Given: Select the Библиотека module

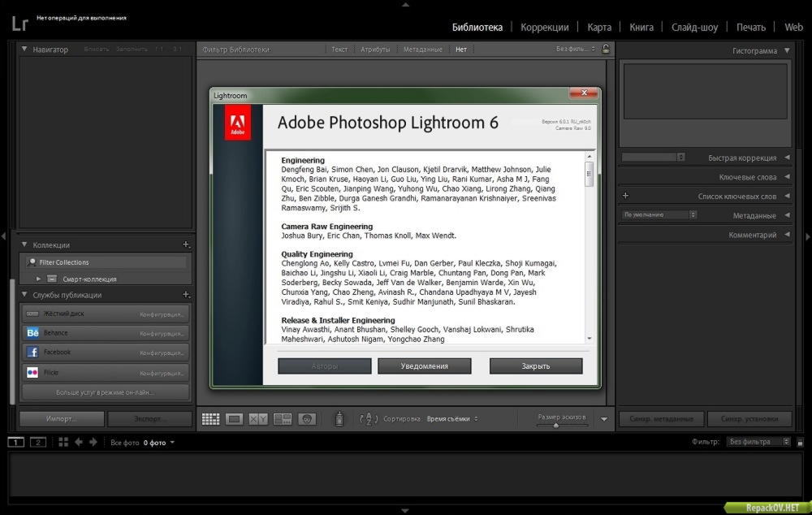Looking at the screenshot, I should tap(477, 27).
